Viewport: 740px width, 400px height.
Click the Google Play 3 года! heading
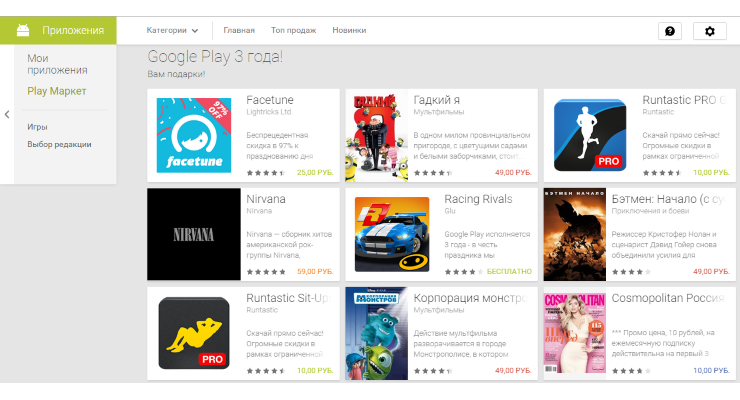215,57
